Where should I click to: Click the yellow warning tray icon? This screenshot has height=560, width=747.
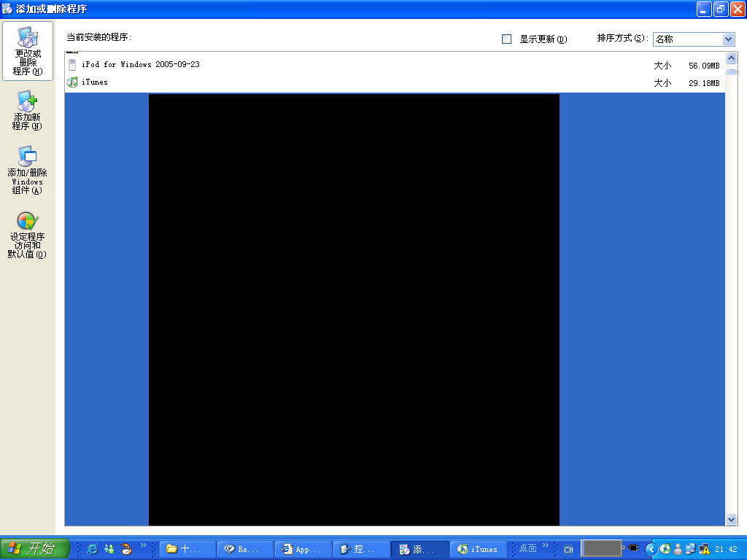pyautogui.click(x=704, y=549)
